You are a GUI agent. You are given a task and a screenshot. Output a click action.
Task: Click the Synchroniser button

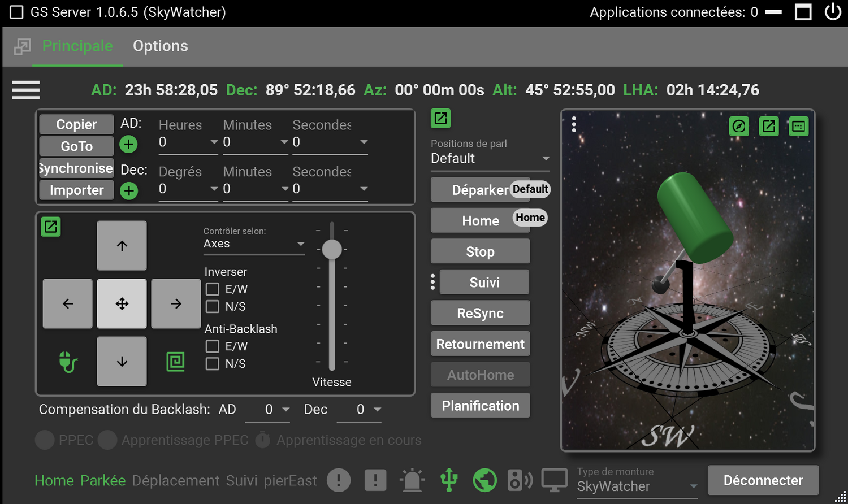pos(76,168)
